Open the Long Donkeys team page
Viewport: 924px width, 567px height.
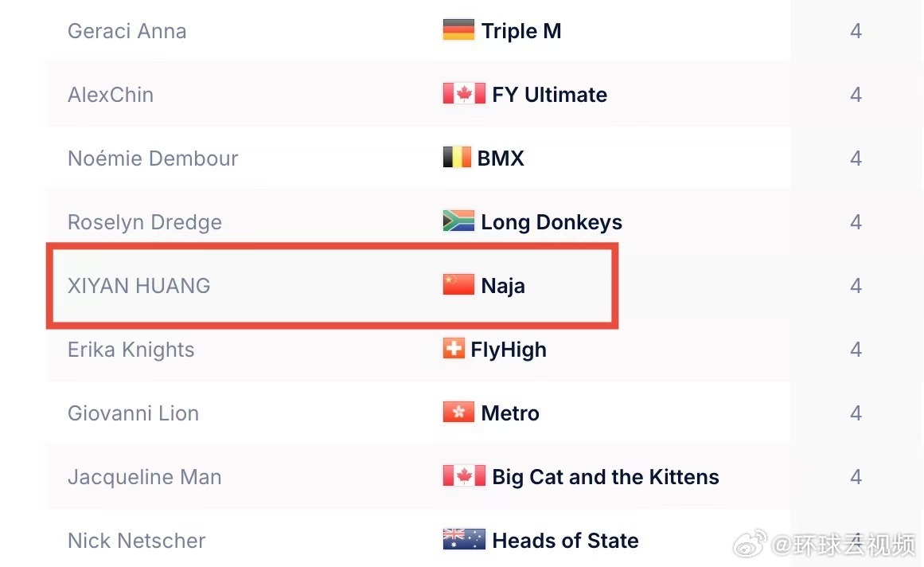(x=552, y=222)
